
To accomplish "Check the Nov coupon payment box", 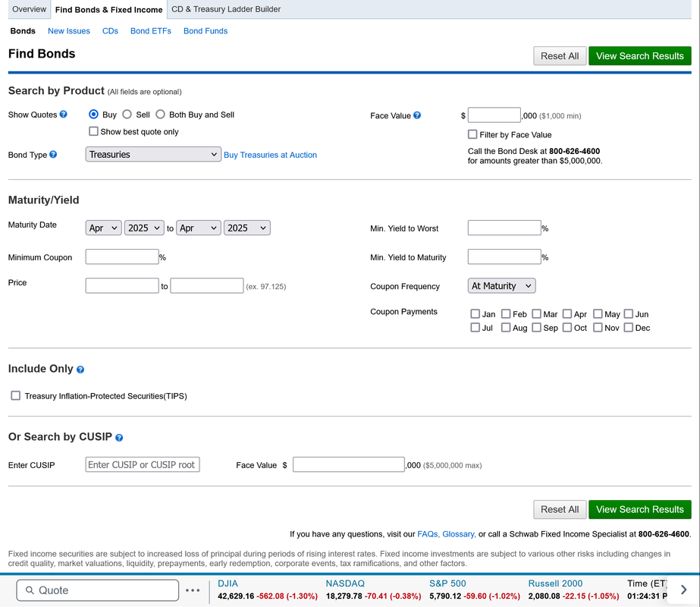I will pyautogui.click(x=598, y=327).
